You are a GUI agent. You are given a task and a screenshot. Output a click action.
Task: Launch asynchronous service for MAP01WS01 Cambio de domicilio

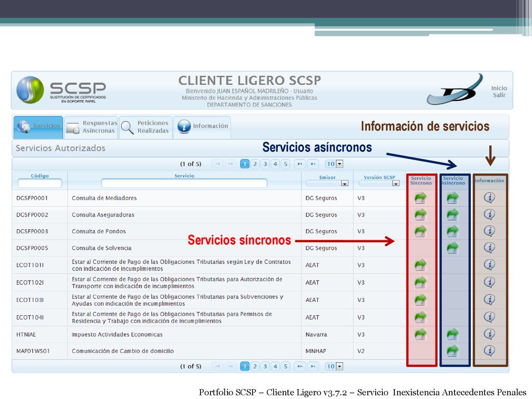coord(453,351)
